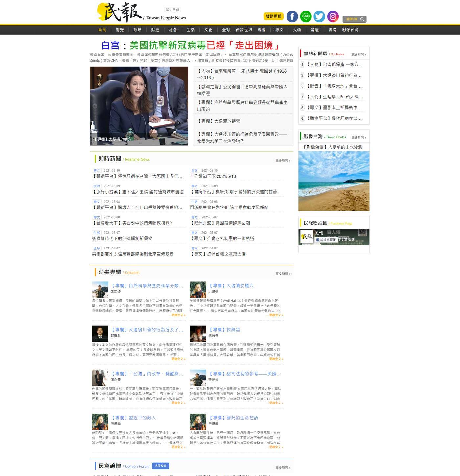Switch to the 財經 navigation tab
Viewport: 460px width, 476px height.
155,30
